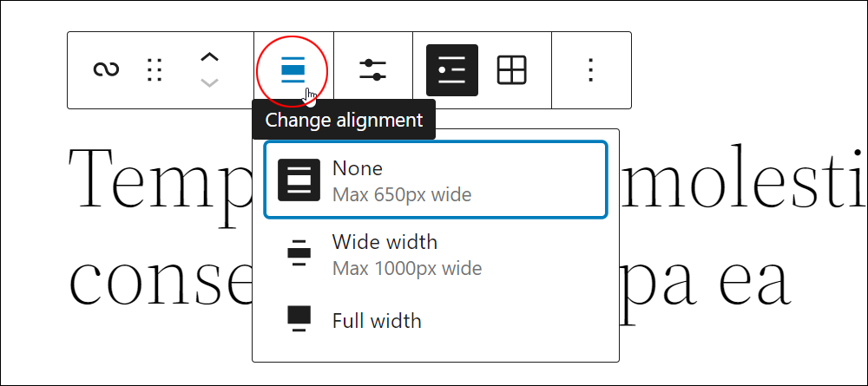Open the three-dot block Options menu
868x386 pixels.
590,70
